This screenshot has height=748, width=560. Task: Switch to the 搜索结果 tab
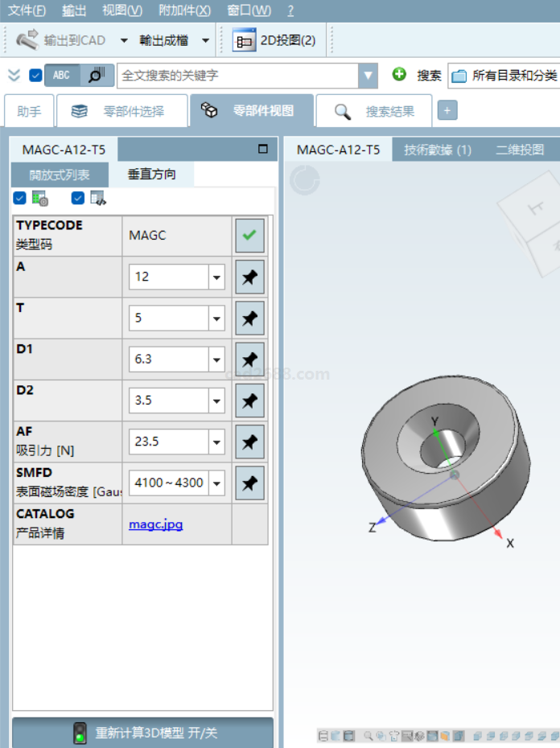[374, 112]
